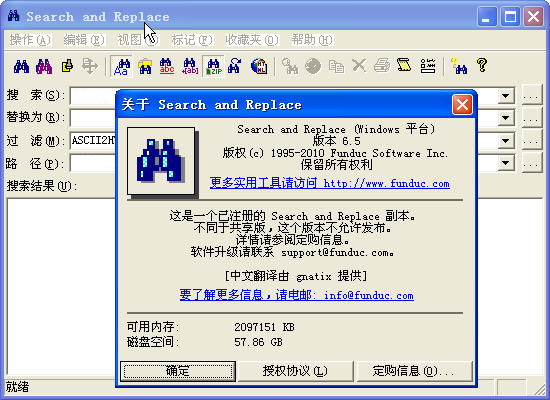Open the 收藏夹(O) menu
The image size is (550, 400).
[252, 40]
